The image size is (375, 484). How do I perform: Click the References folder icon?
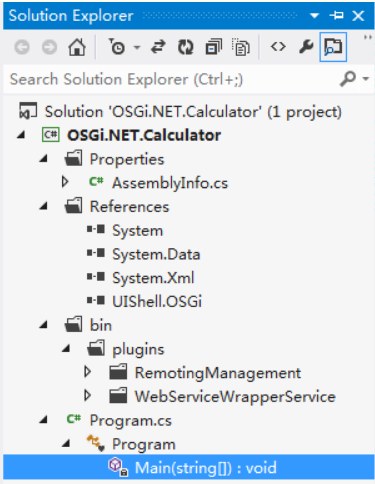[x=73, y=206]
